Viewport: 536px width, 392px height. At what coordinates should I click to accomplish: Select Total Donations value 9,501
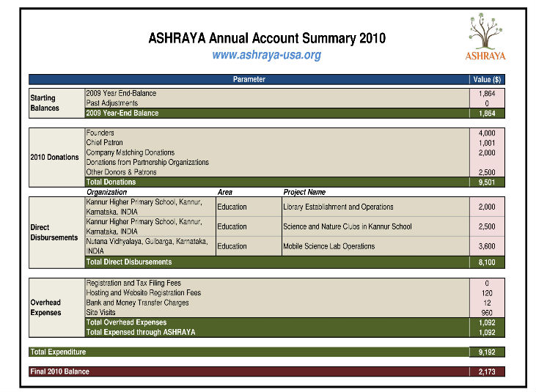click(x=487, y=182)
